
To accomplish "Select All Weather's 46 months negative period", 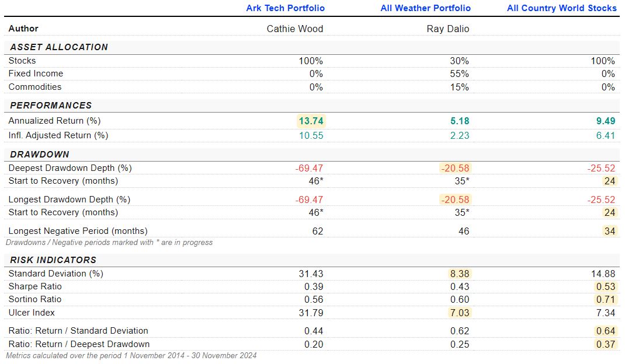I will click(464, 232).
